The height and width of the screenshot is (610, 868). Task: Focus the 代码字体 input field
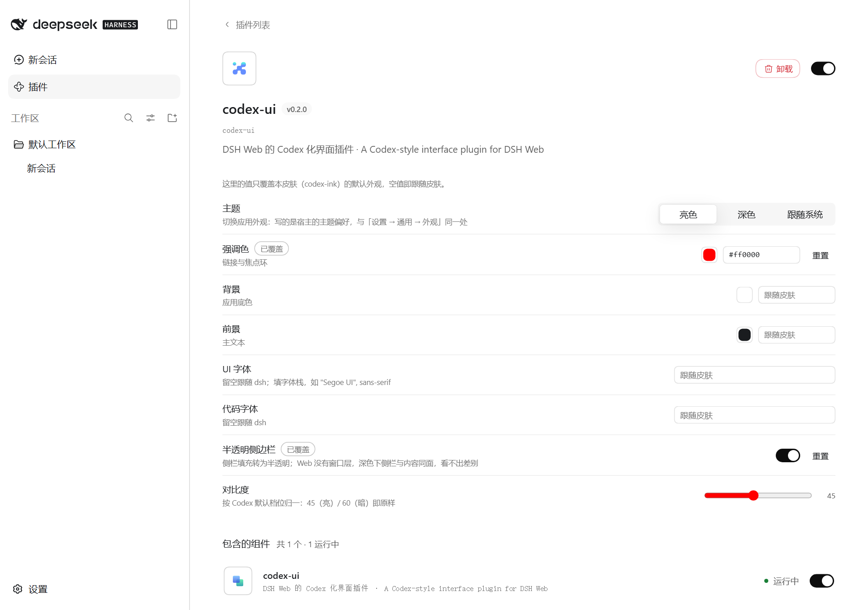click(x=755, y=415)
